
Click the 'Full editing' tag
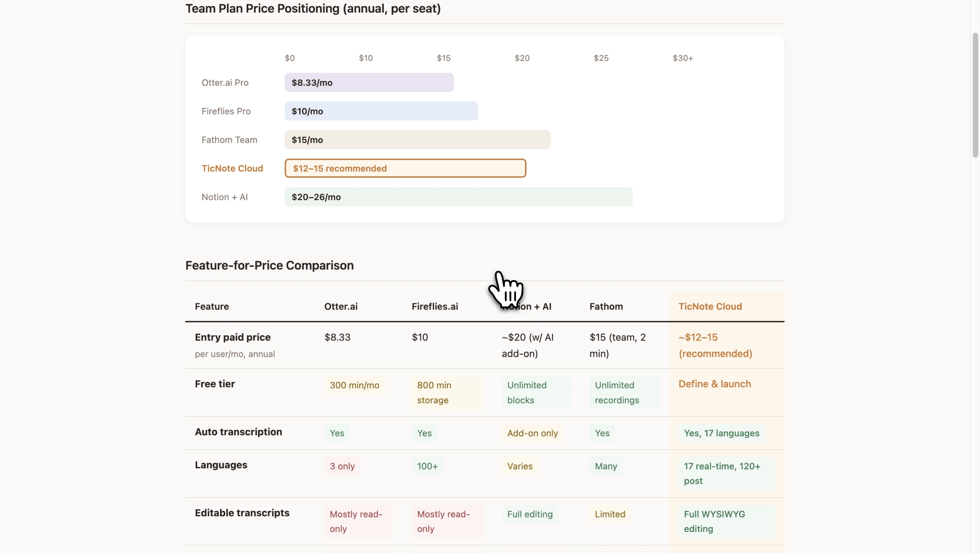click(x=529, y=514)
